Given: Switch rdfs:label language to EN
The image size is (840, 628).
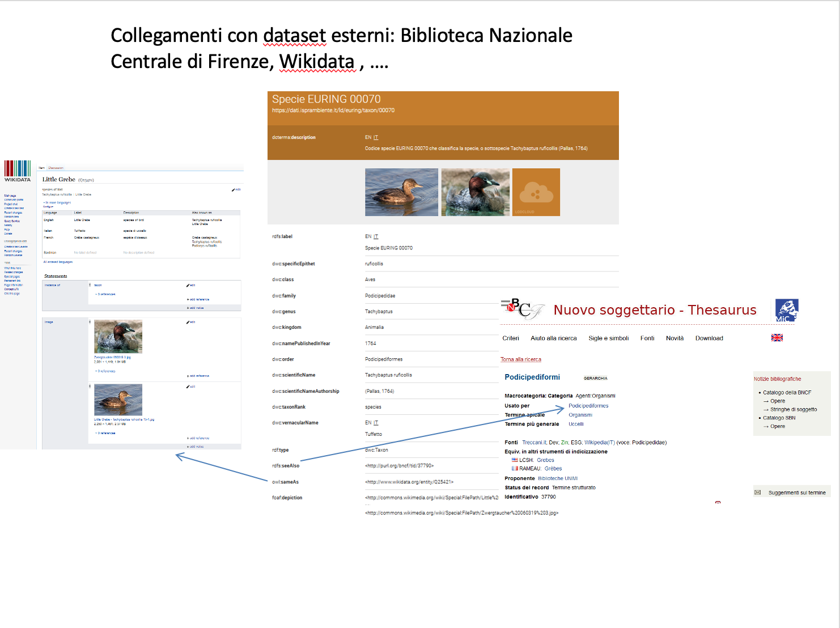Looking at the screenshot, I should [368, 237].
